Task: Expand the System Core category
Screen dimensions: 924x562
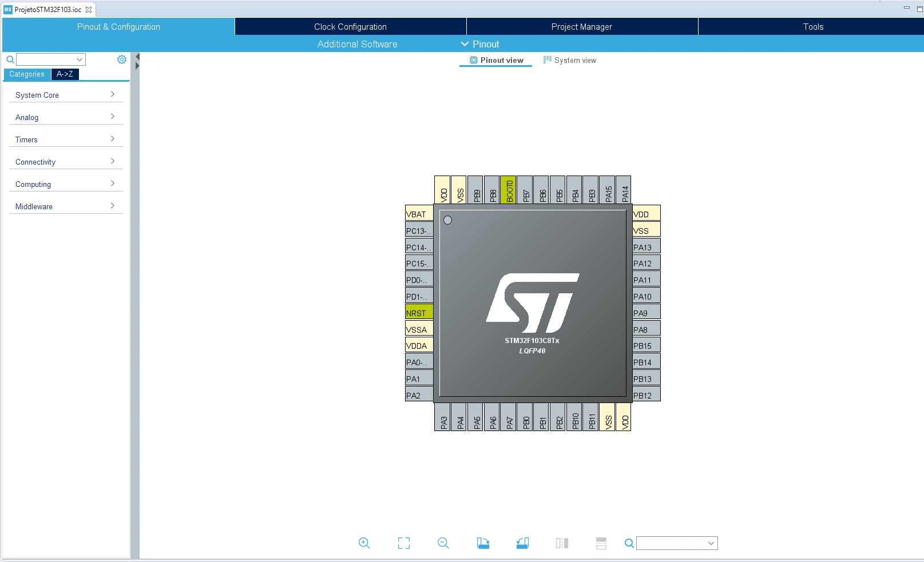Action: [x=66, y=95]
